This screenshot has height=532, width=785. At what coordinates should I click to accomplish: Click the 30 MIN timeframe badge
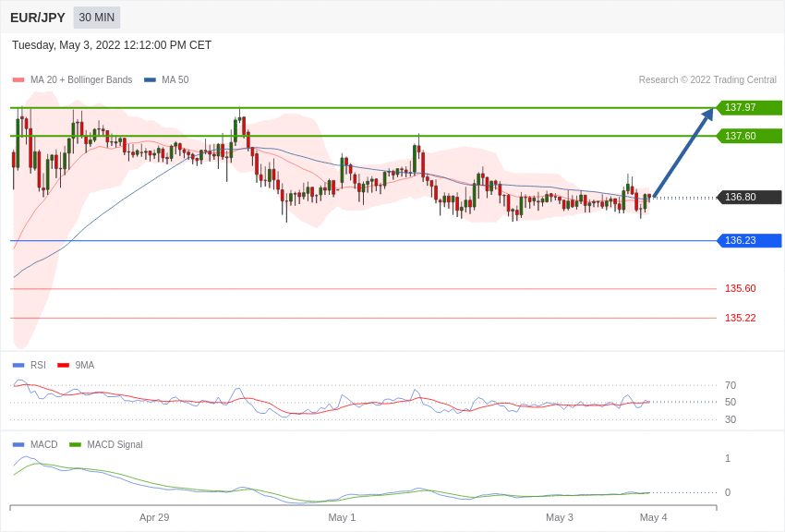click(97, 18)
